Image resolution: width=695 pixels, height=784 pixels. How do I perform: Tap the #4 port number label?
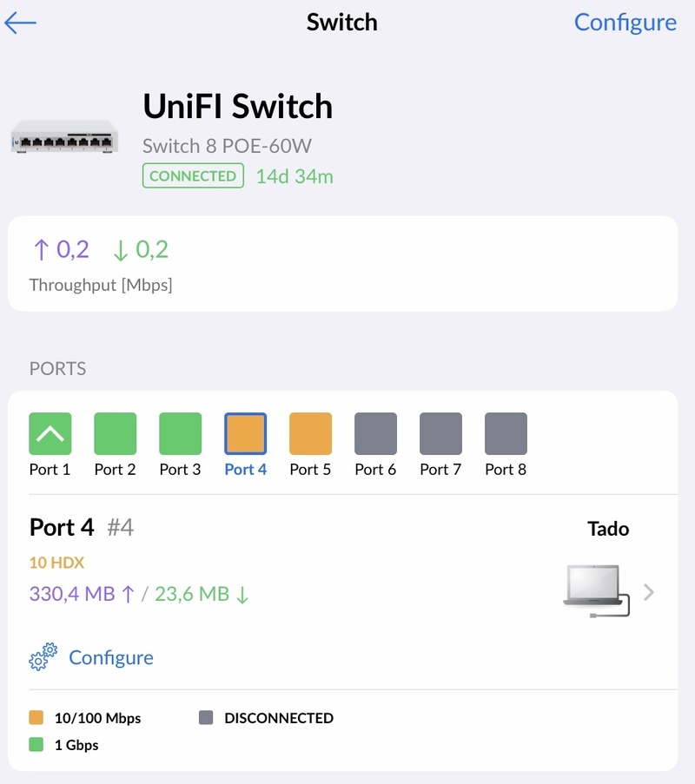[121, 528]
